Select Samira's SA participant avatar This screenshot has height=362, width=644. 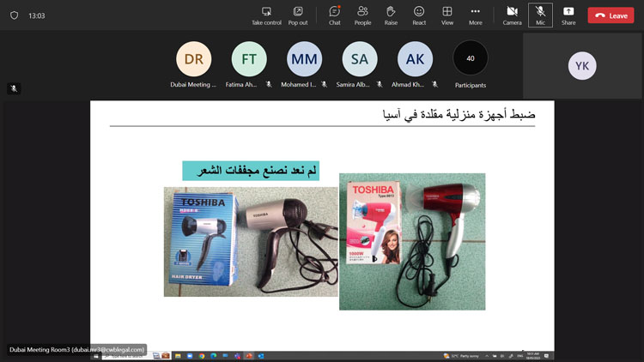[360, 59]
